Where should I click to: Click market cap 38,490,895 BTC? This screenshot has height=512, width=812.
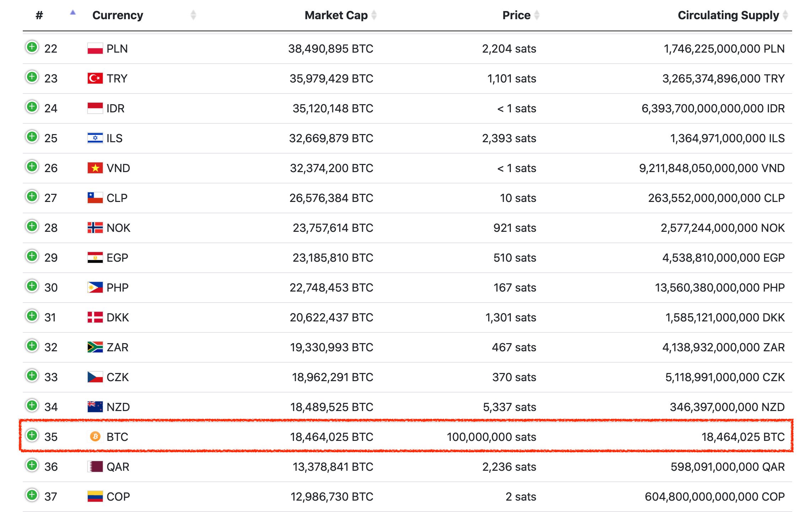tap(331, 49)
